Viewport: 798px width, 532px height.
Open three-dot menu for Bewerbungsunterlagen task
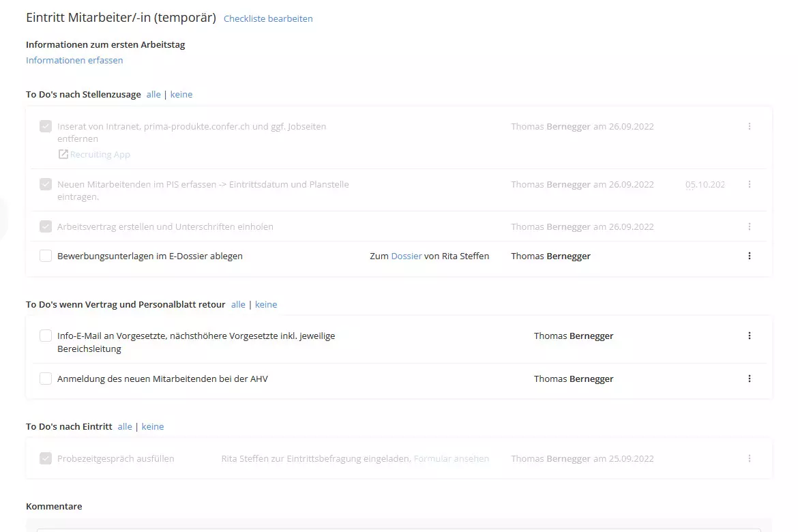tap(749, 256)
